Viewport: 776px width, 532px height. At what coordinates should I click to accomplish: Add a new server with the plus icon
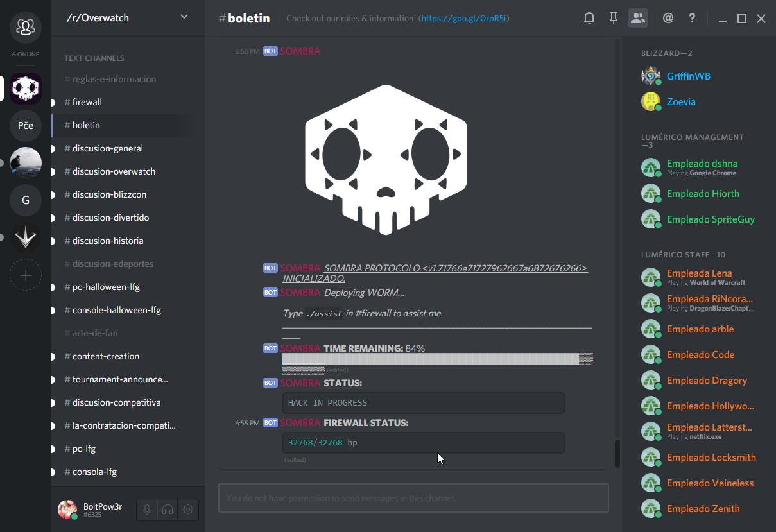click(25, 275)
